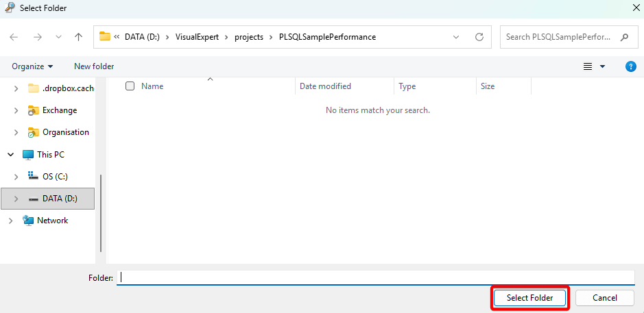Sort by Date modified column
This screenshot has width=644, height=313.
click(x=325, y=86)
